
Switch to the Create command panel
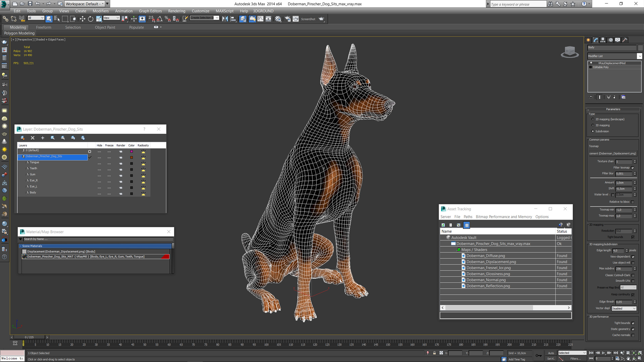point(588,40)
